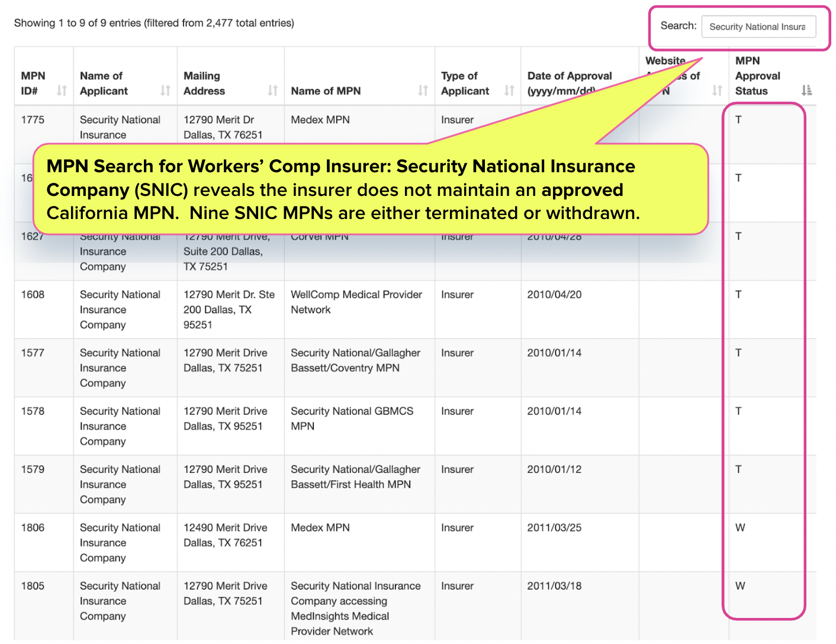Click status 'T' in row 1775
Viewport: 836px width, 644px height.
coord(738,120)
